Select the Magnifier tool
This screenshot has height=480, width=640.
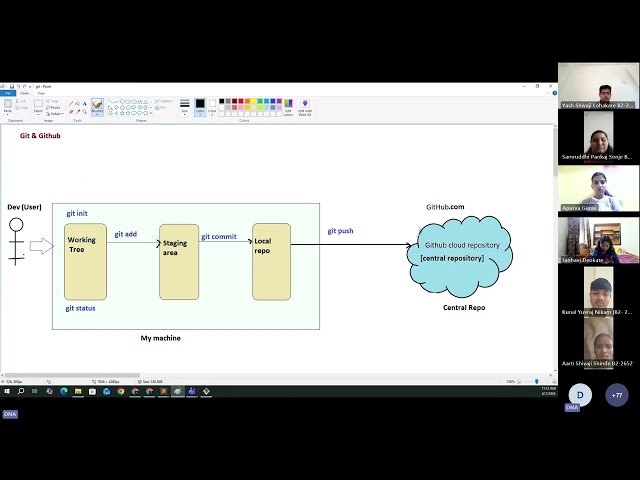84,111
